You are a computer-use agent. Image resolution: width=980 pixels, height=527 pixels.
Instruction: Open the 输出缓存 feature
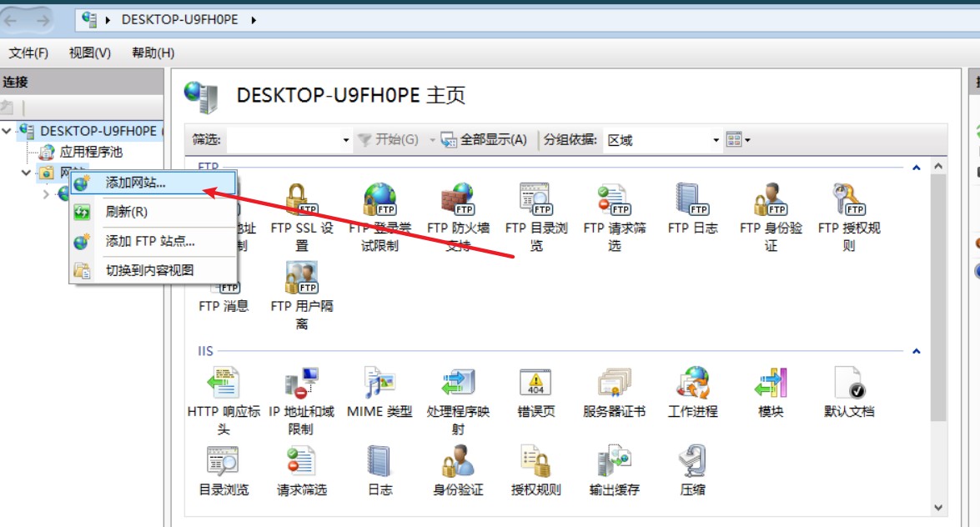tap(615, 471)
